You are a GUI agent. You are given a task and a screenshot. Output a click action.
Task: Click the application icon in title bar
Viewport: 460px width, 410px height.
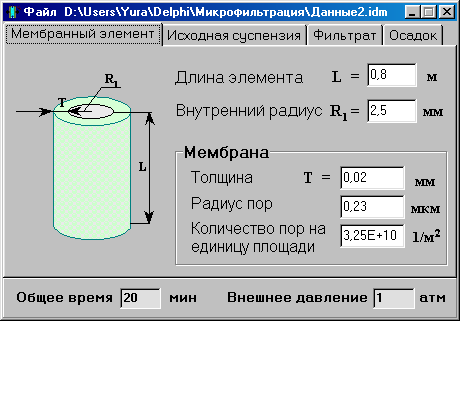pos(12,12)
